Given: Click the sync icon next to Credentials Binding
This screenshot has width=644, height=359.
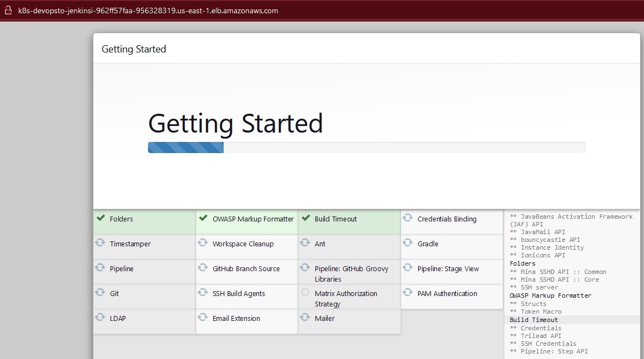Looking at the screenshot, I should click(408, 218).
